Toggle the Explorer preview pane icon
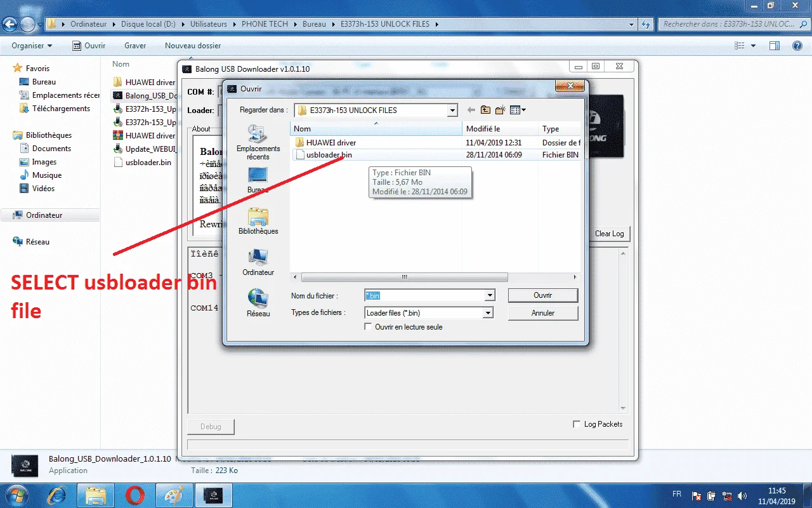 click(x=774, y=46)
